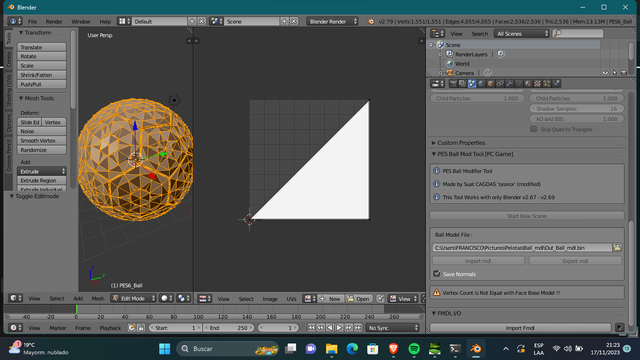Click the RenderLayers data icon in outliner
640x360 pixels.
click(x=501, y=54)
